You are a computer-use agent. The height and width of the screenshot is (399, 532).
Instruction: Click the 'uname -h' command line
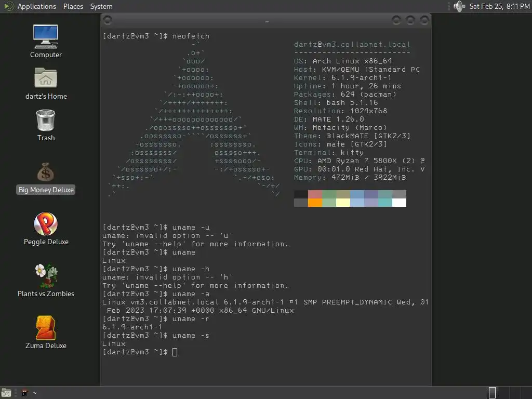click(156, 269)
